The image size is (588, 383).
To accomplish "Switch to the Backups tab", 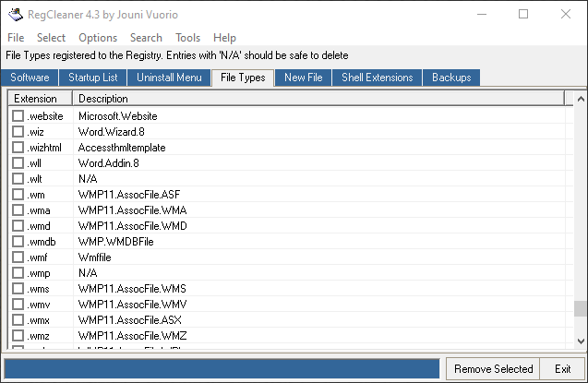I will click(x=451, y=78).
